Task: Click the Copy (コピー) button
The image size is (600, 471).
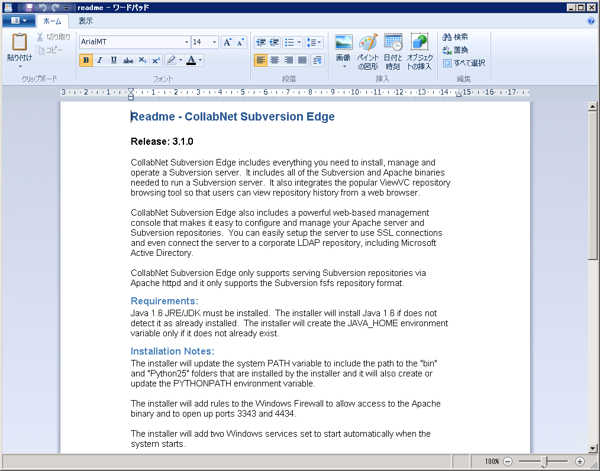Action: [x=49, y=50]
